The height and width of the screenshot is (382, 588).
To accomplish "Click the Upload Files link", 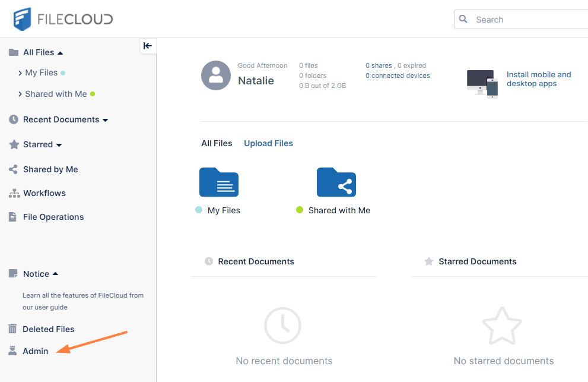I will pos(268,143).
